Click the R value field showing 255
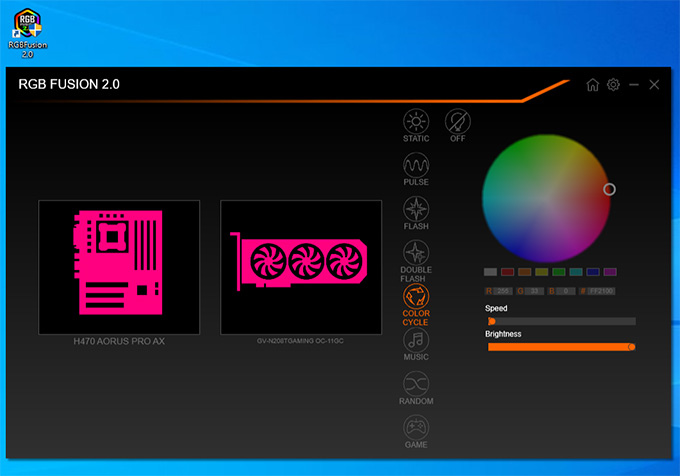 pyautogui.click(x=503, y=291)
